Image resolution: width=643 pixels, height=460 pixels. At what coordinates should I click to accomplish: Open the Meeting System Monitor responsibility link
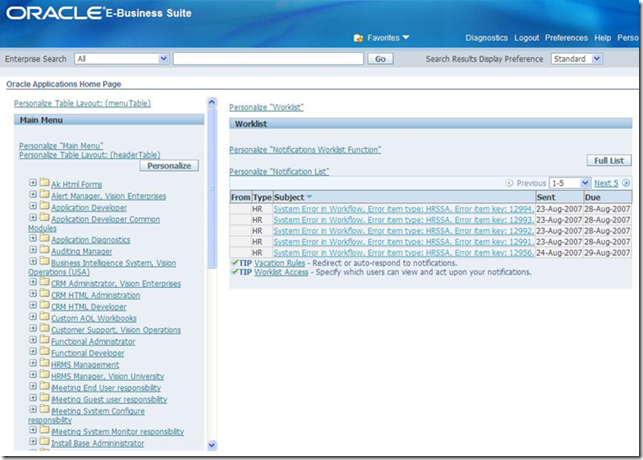pos(117,431)
